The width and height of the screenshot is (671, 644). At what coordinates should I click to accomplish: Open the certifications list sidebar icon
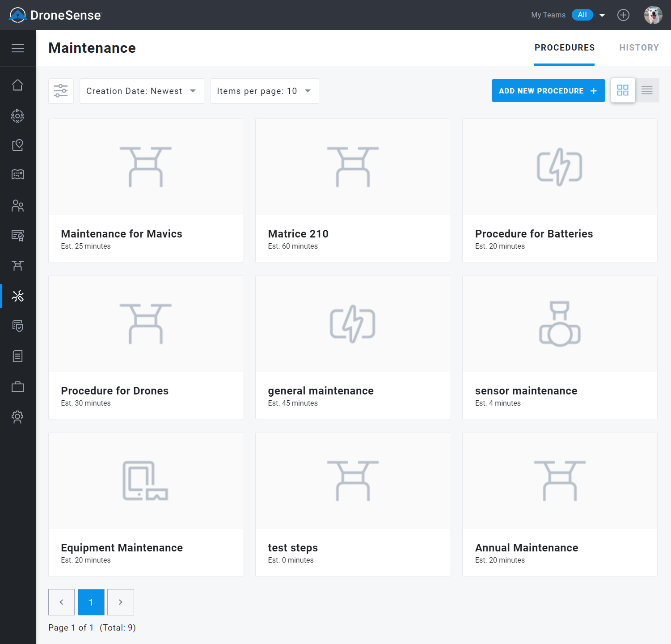[x=17, y=235]
